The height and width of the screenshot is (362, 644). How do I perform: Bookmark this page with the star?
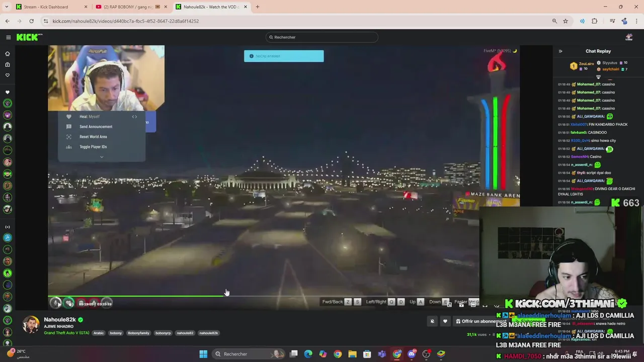[x=566, y=21]
